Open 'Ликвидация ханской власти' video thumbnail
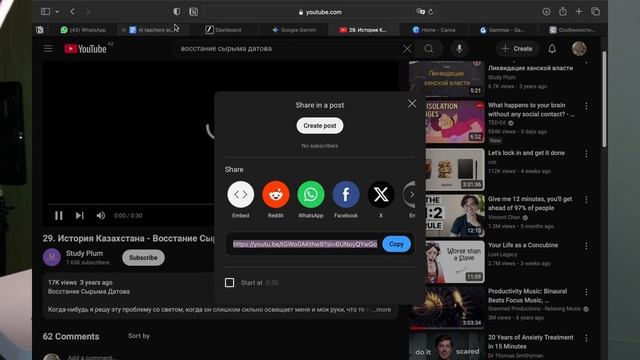This screenshot has height=360, width=640. click(x=447, y=78)
